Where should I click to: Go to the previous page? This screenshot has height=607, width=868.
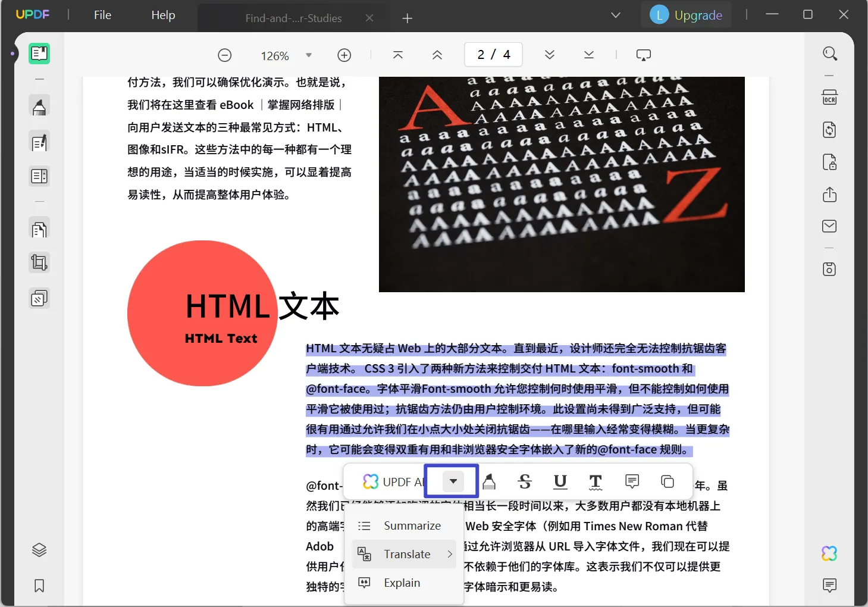coord(437,55)
